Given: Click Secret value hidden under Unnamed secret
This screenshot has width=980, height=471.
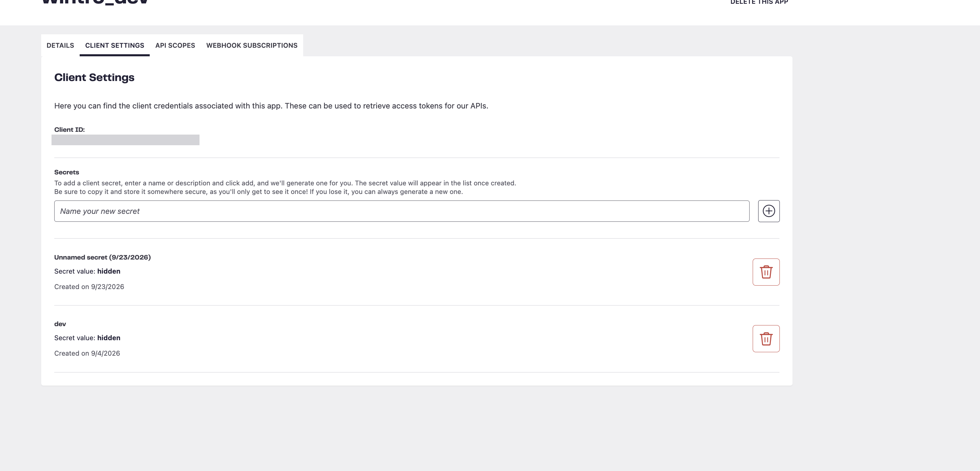Looking at the screenshot, I should (87, 271).
